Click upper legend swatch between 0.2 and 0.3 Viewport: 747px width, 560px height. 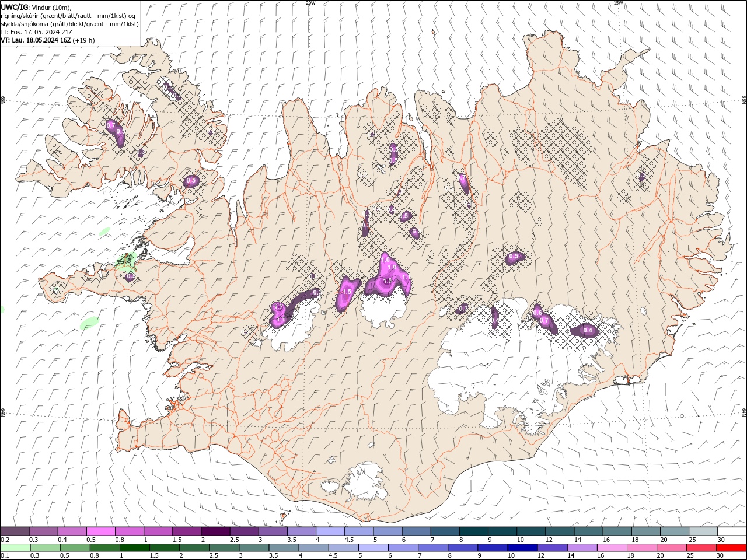(15, 531)
